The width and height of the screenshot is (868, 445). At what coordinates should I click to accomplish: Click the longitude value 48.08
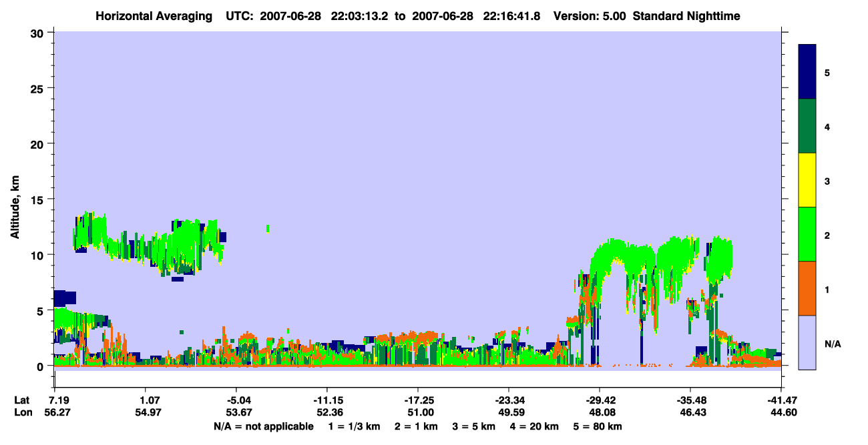tap(603, 413)
